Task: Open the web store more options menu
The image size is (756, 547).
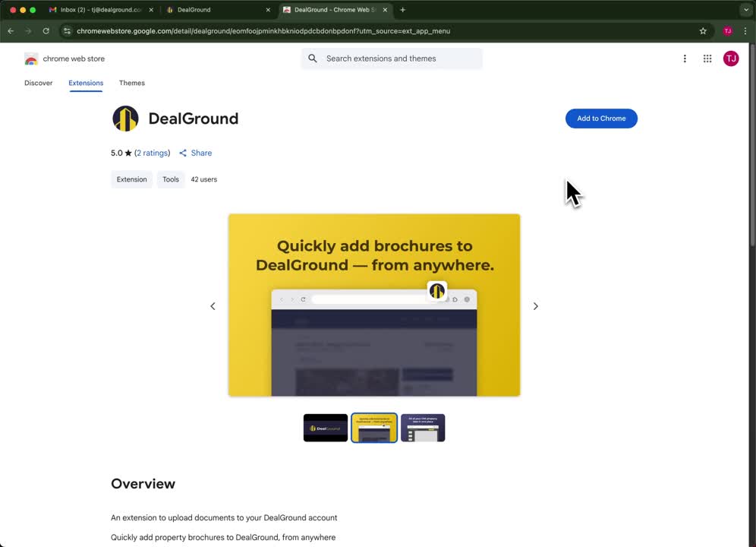Action: point(685,58)
